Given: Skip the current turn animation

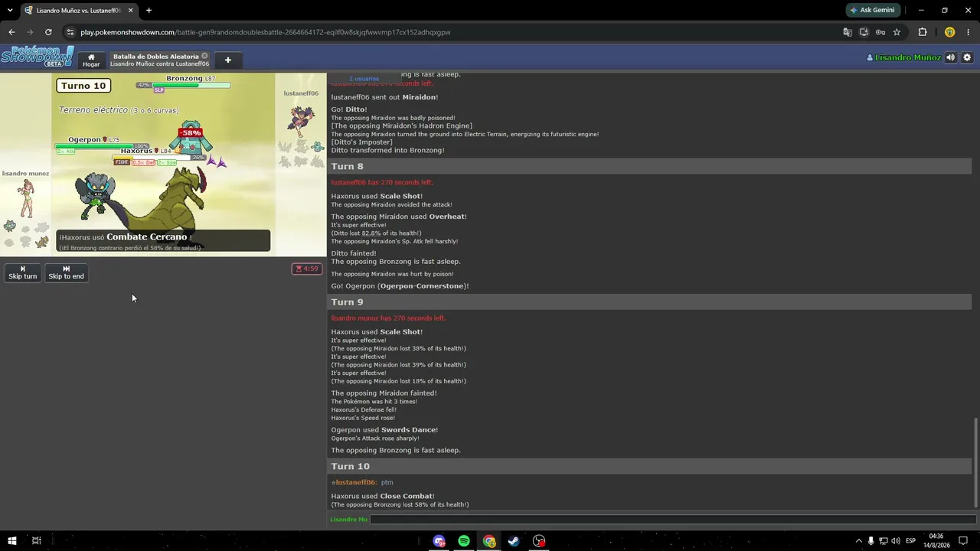Looking at the screenshot, I should click(x=22, y=272).
